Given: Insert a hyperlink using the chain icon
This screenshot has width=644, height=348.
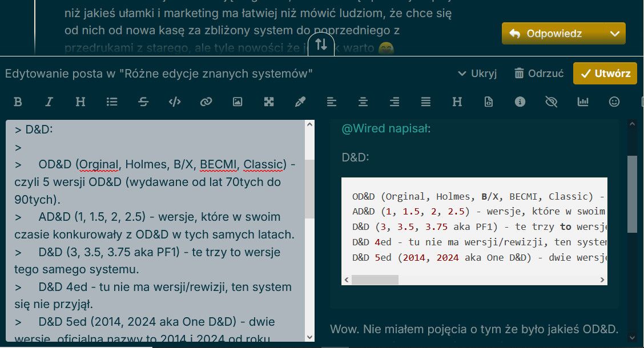Looking at the screenshot, I should 206,102.
